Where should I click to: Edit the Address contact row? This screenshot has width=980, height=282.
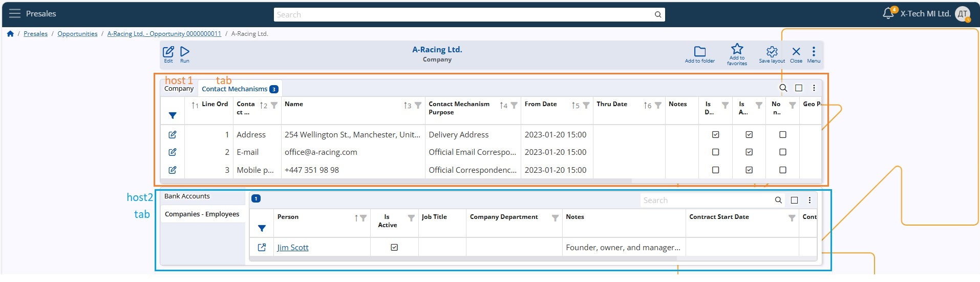[x=173, y=135]
